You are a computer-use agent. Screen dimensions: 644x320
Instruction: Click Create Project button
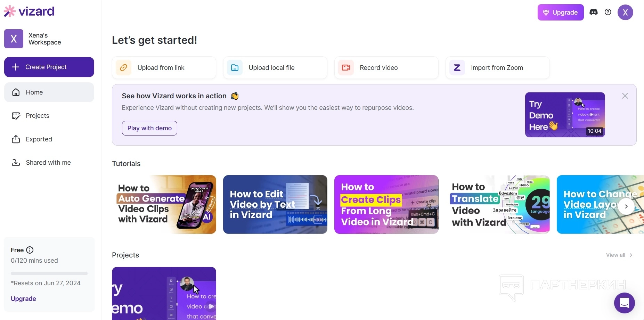pyautogui.click(x=49, y=67)
